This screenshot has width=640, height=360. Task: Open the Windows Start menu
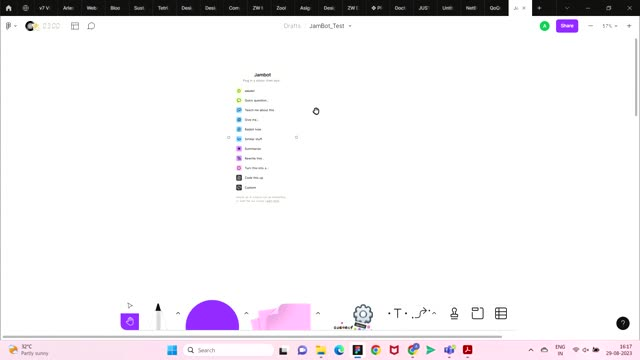click(172, 350)
